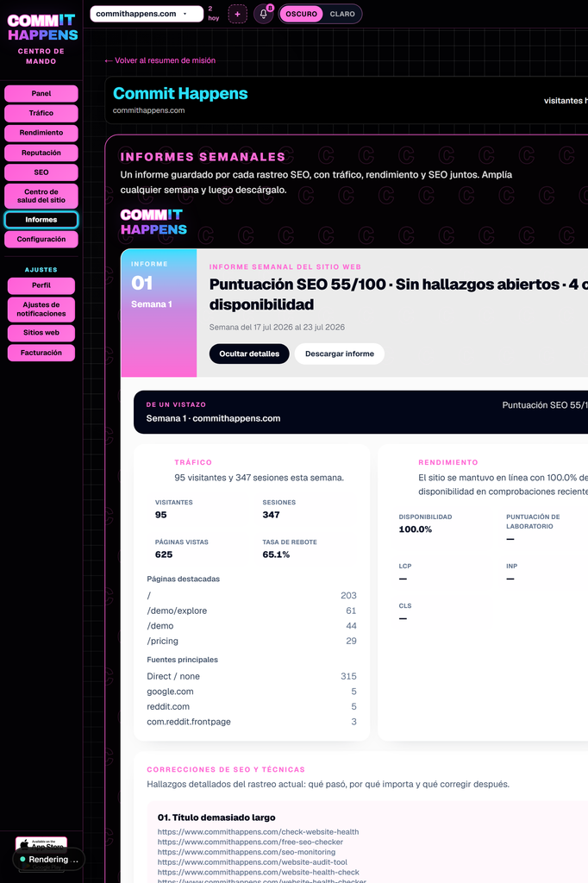Navigate to SEO section
This screenshot has height=883, width=588.
pyautogui.click(x=41, y=172)
